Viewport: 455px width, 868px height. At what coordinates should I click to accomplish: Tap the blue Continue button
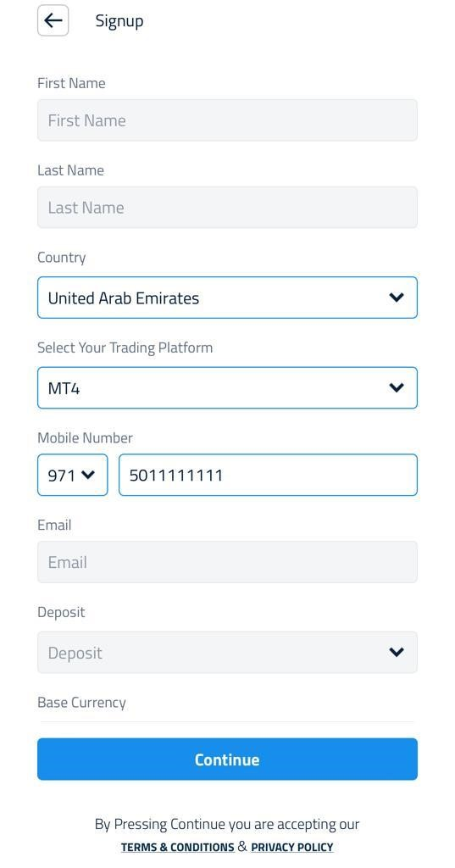(227, 759)
